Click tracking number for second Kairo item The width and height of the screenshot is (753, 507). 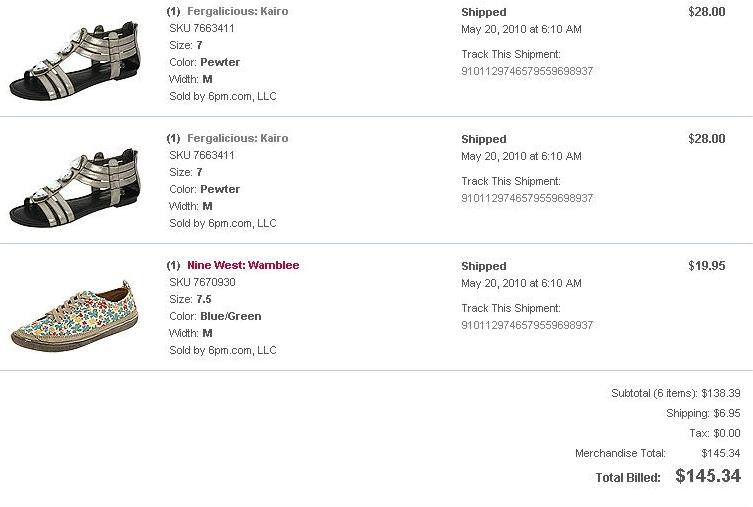pos(527,199)
